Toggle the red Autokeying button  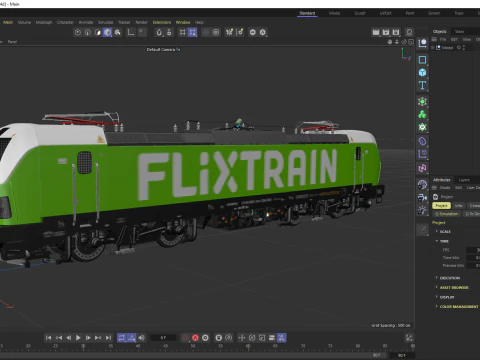pyautogui.click(x=195, y=338)
